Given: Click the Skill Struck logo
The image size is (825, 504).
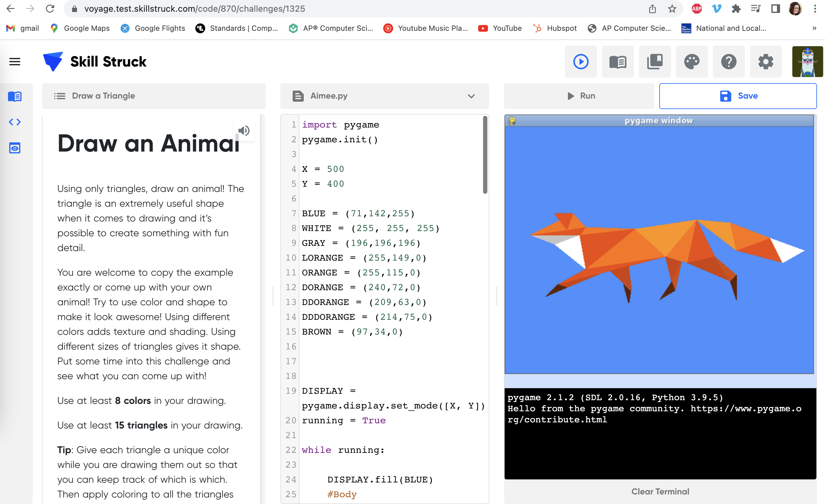Looking at the screenshot, I should 95,62.
